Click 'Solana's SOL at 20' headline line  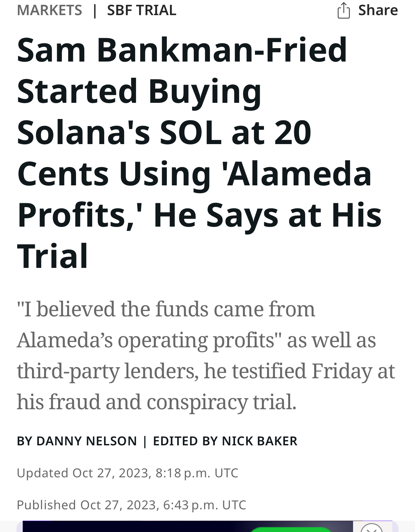[x=164, y=133]
